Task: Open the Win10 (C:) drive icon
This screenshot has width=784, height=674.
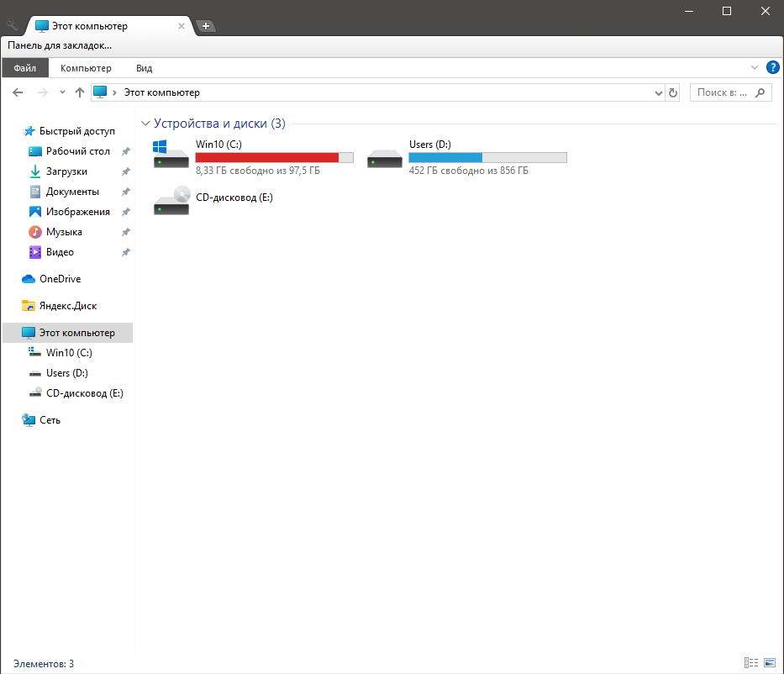Action: (171, 155)
